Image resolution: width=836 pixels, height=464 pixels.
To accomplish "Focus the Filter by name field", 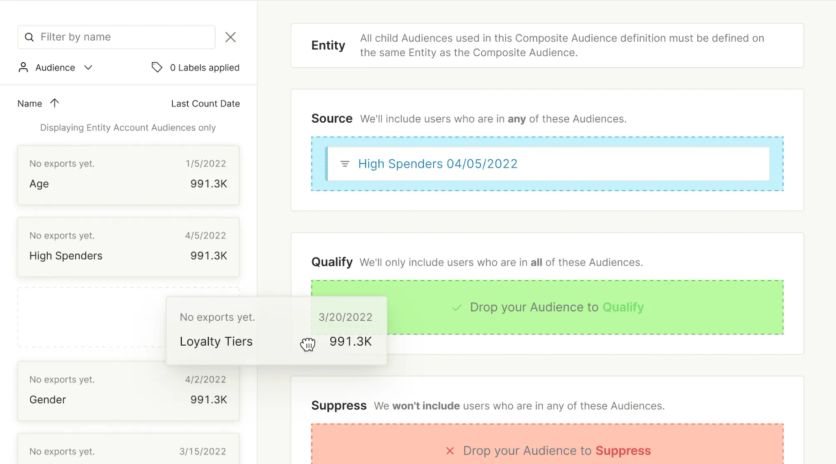I will 116,37.
